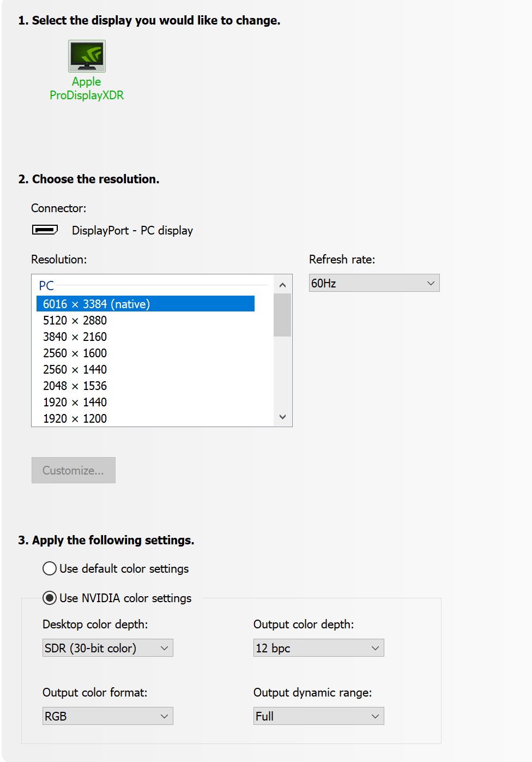Select 1920 × 1440 resolution
Viewport: 532px width, 762px height.
75,402
